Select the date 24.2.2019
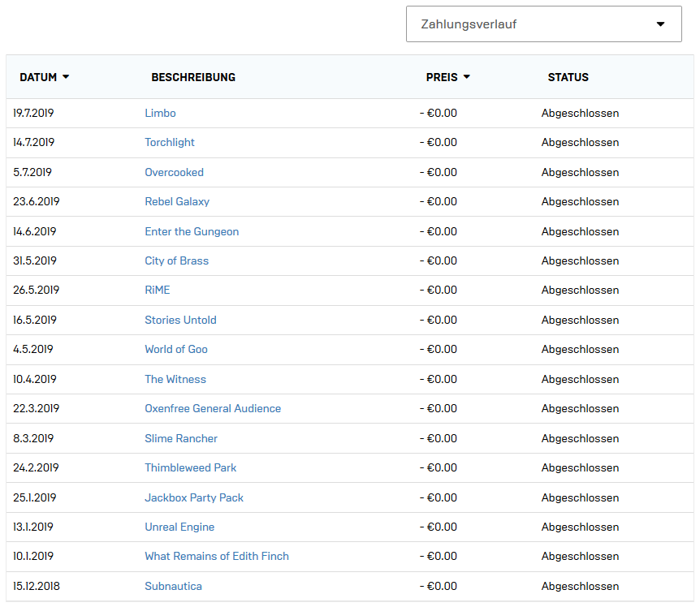Screen dimensions: 700x607 tap(36, 468)
